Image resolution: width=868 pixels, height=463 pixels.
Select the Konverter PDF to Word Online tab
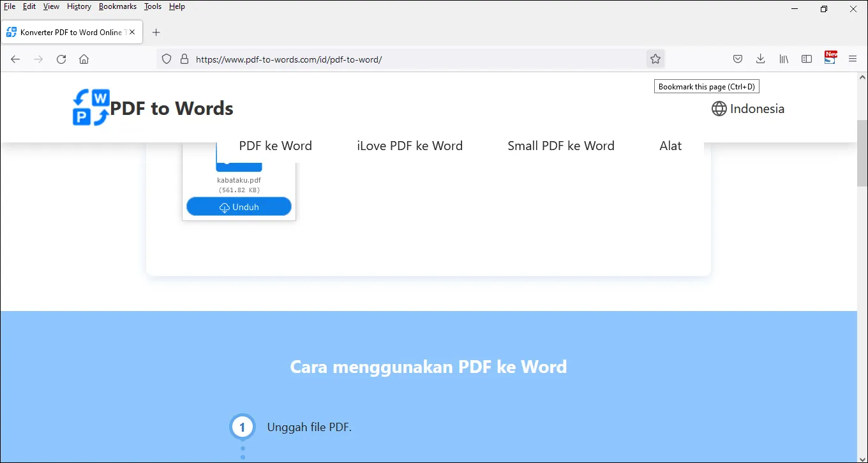coord(70,31)
